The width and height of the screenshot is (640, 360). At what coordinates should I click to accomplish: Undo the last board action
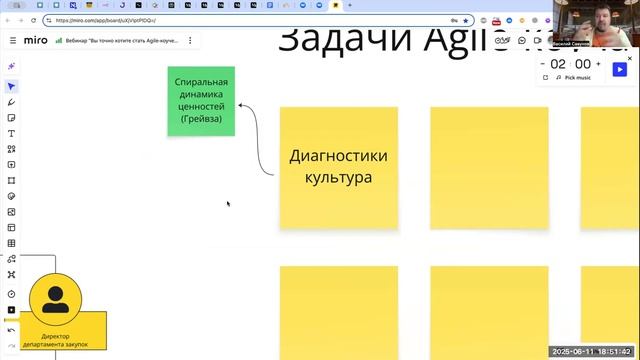click(11, 330)
